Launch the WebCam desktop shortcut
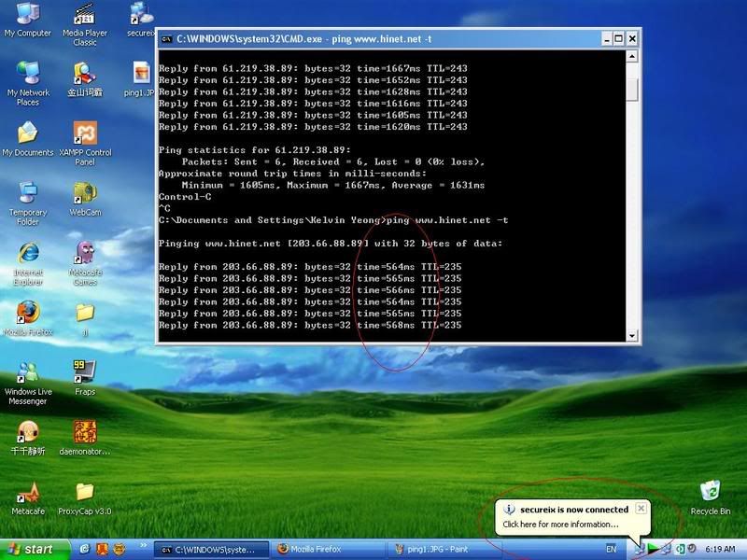Screen dimensions: 747x560 click(x=84, y=193)
